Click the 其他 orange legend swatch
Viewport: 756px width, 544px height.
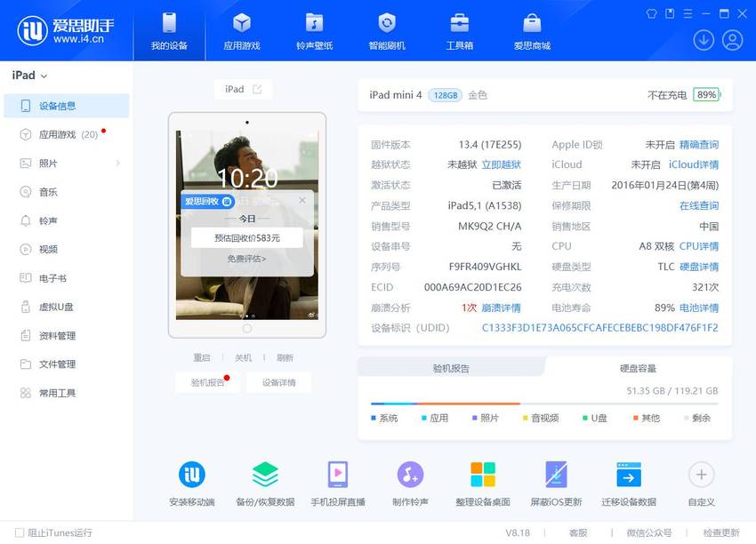(x=635, y=418)
